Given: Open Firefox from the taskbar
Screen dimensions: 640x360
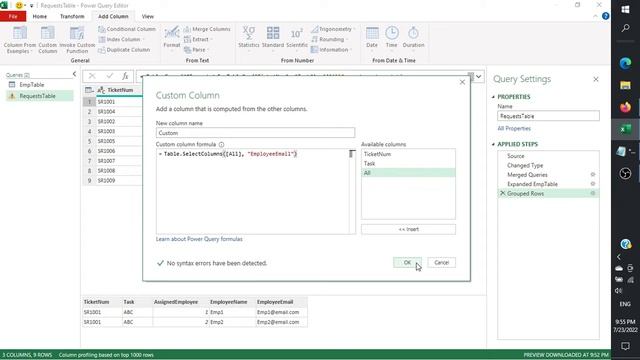Looking at the screenshot, I should tap(625, 107).
